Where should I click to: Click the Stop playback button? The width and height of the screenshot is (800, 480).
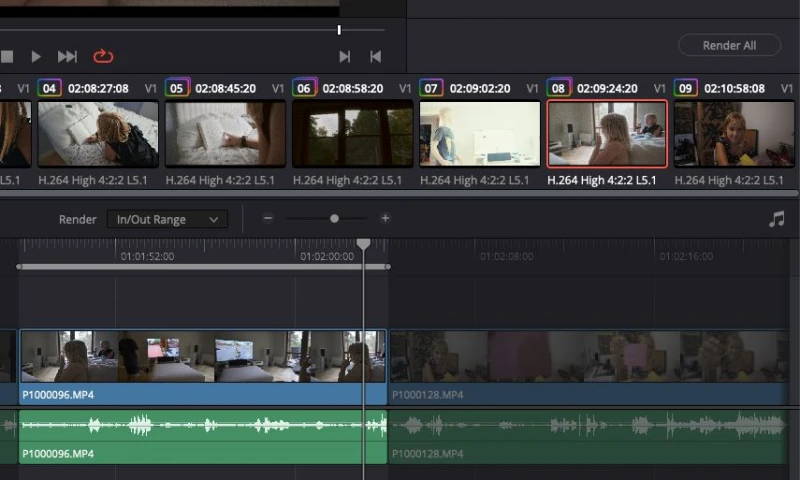point(7,57)
